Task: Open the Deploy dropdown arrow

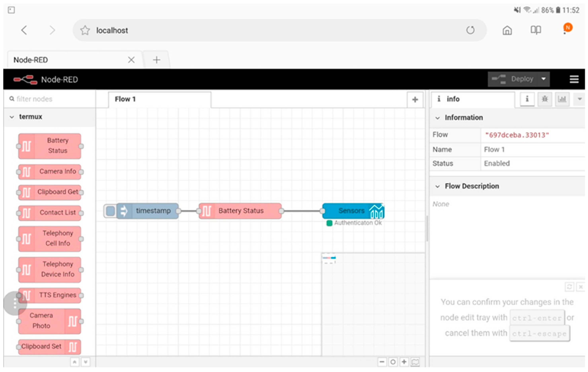Action: [543, 79]
